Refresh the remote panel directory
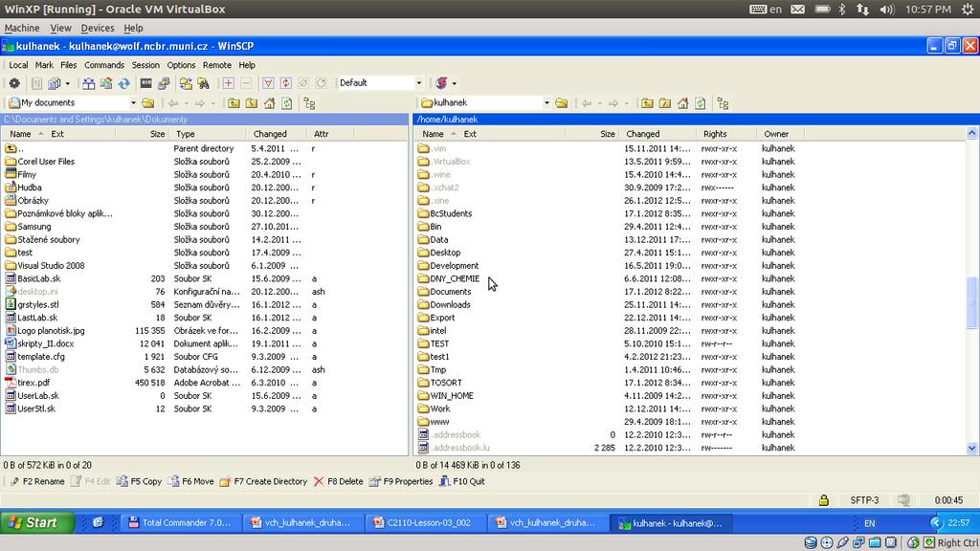The height and width of the screenshot is (551, 980). click(700, 103)
